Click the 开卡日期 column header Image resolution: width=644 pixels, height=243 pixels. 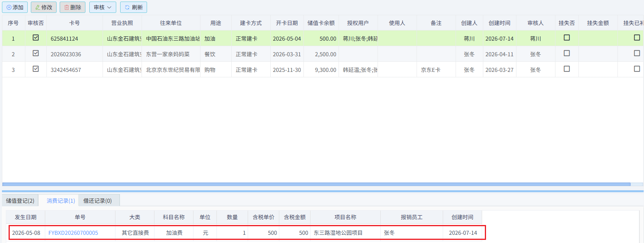coord(287,23)
